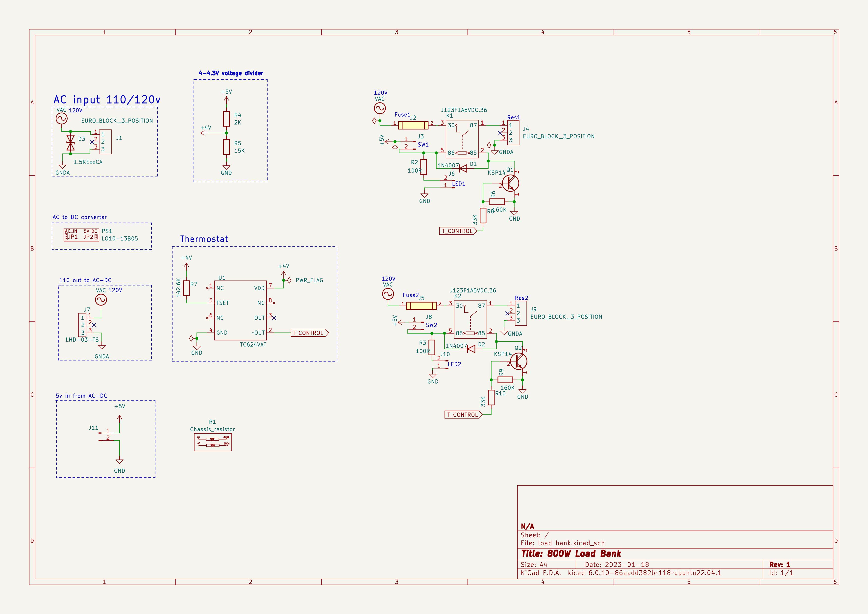868x614 pixels.
Task: Select resistor R7 142.6K symbol
Action: pyautogui.click(x=186, y=288)
